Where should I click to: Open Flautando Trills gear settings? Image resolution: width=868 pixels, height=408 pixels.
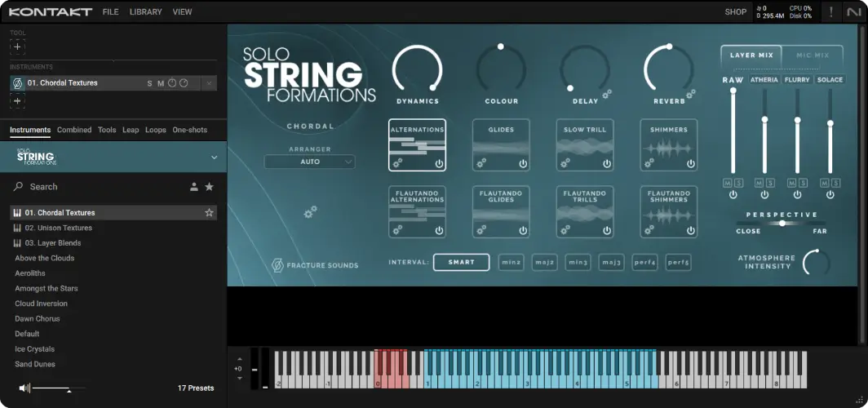point(565,230)
